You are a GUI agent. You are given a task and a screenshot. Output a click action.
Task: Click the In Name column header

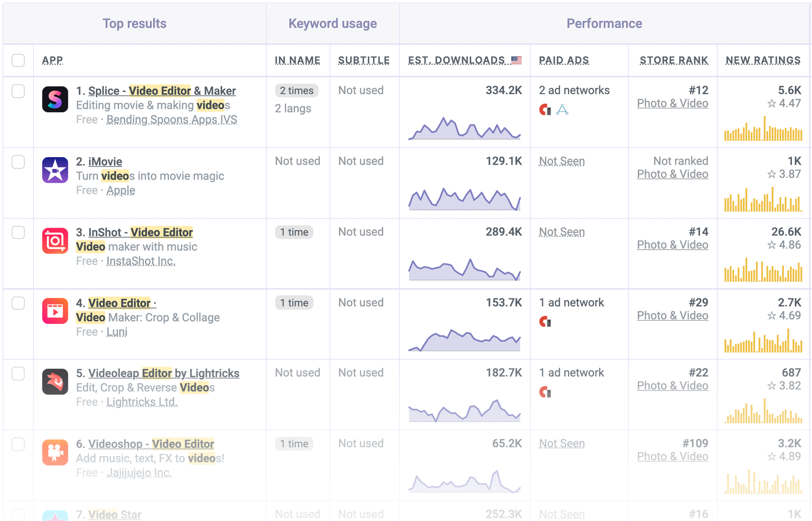tap(297, 60)
